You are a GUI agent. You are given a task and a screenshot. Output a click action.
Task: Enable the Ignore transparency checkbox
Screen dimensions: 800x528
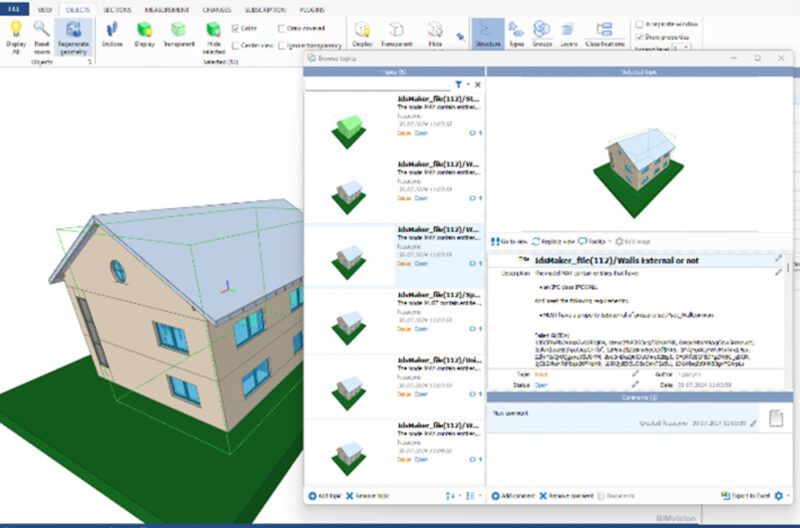(282, 45)
